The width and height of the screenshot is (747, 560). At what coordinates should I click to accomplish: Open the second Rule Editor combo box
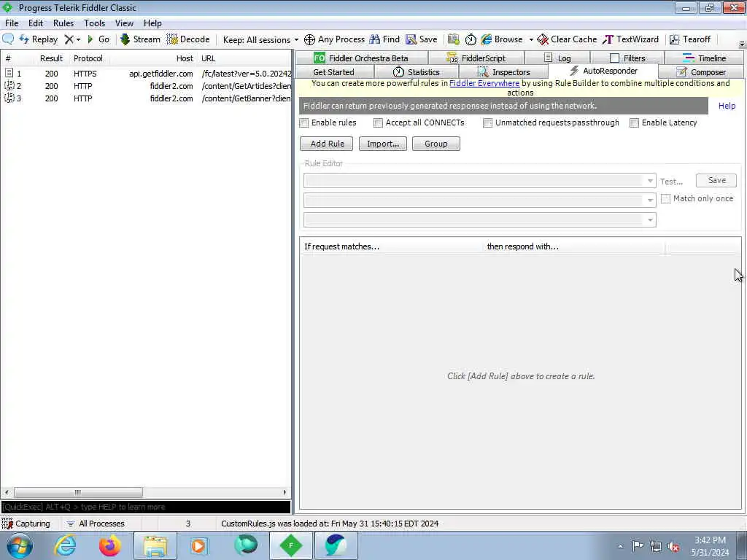point(480,200)
